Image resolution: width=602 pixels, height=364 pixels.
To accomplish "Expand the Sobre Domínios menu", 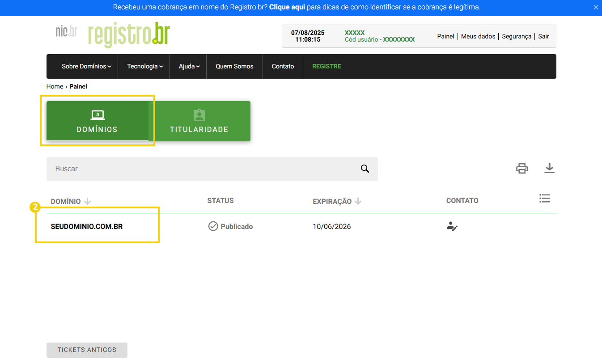I will point(86,66).
